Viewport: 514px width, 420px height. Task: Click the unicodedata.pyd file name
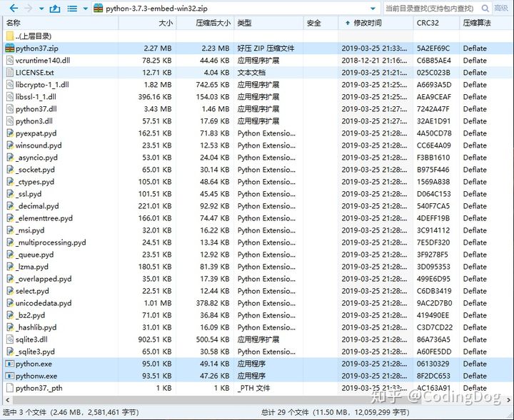point(44,303)
